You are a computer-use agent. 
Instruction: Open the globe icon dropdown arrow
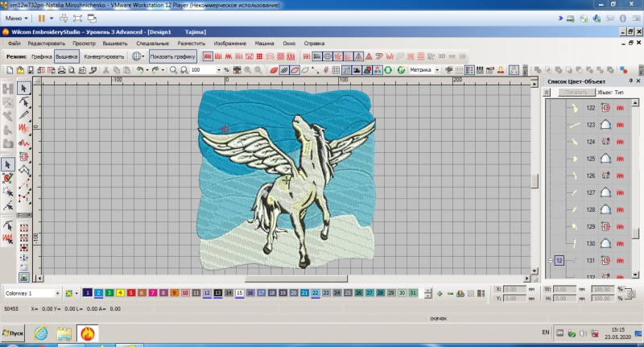[x=143, y=56]
